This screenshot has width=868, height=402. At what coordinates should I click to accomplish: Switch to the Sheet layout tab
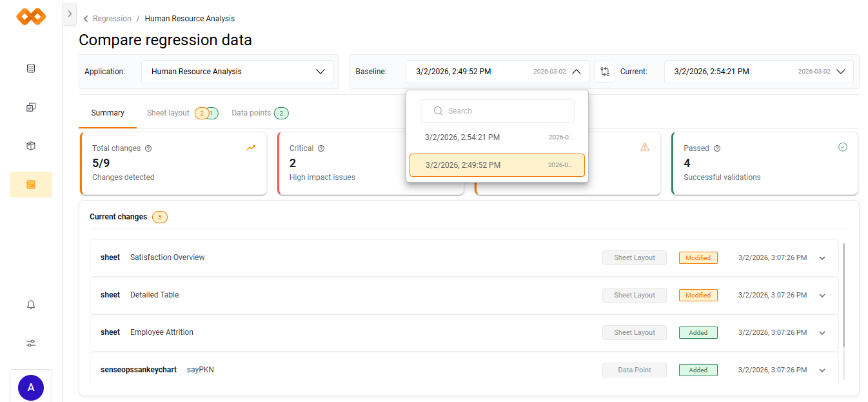tap(168, 113)
